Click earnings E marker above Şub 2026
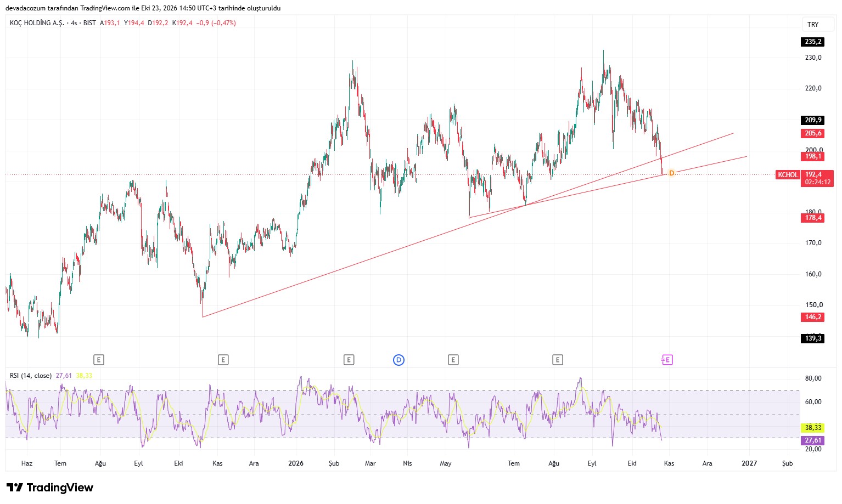This screenshot has width=842, height=504. click(349, 360)
